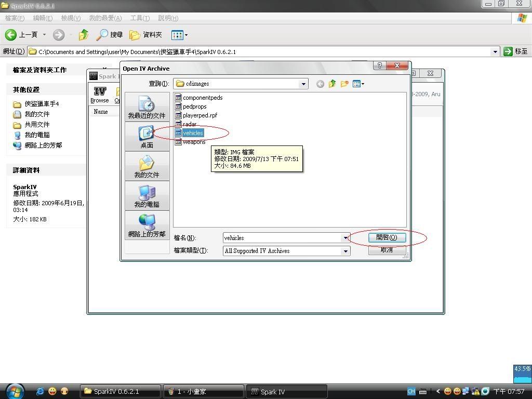Click the Windows Start orb on taskbar
The image size is (532, 399).
pyautogui.click(x=15, y=391)
